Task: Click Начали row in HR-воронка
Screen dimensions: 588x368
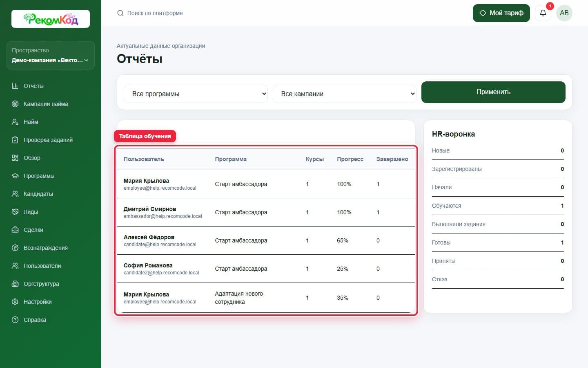Action: point(498,187)
